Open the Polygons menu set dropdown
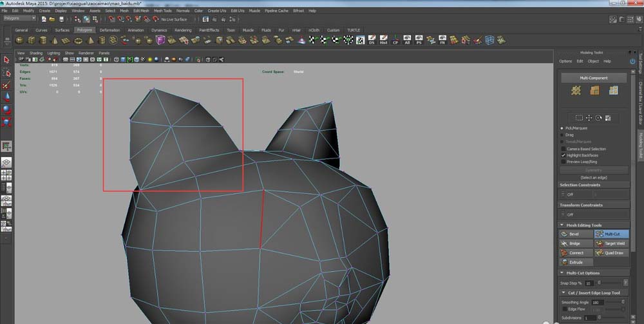This screenshot has width=644, height=324. 19,19
